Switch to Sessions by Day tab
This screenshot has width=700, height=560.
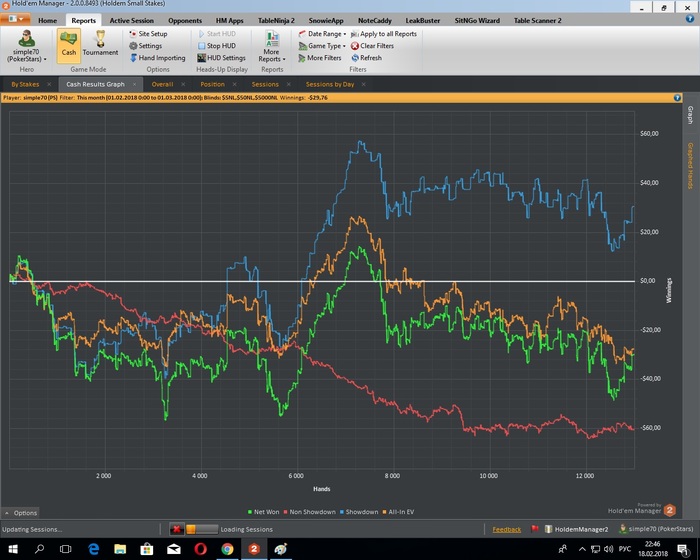point(329,84)
